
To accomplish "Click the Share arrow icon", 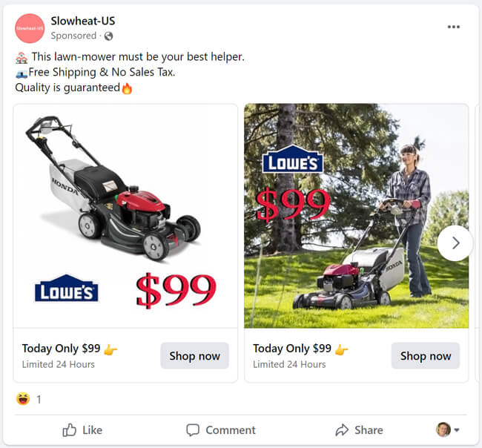I will (x=342, y=430).
